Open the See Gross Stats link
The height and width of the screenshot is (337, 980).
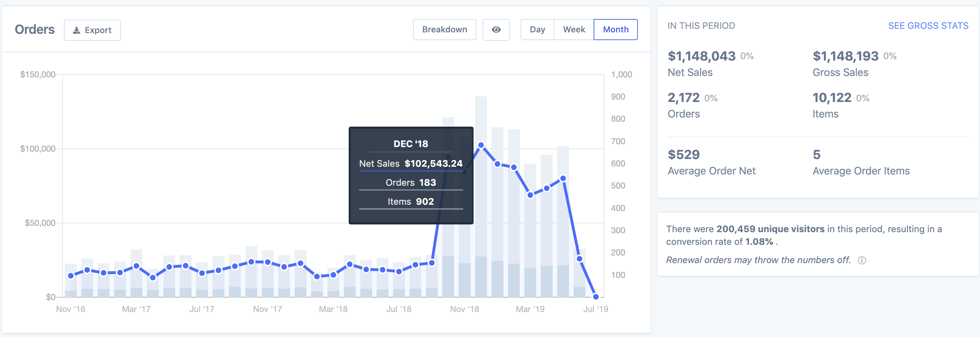928,26
